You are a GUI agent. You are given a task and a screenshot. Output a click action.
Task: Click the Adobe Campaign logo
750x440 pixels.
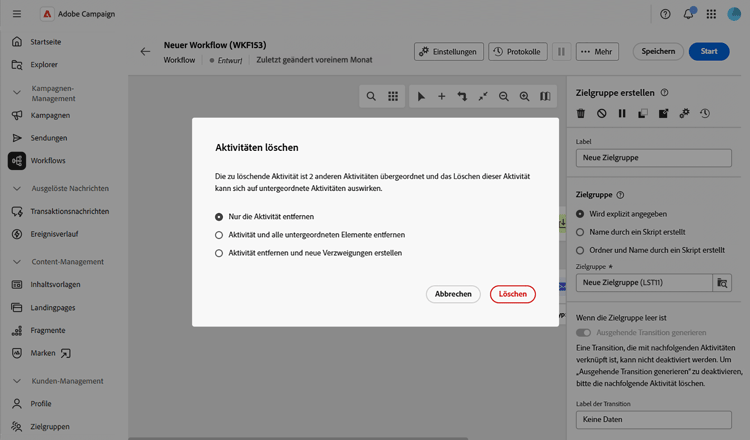(x=47, y=14)
